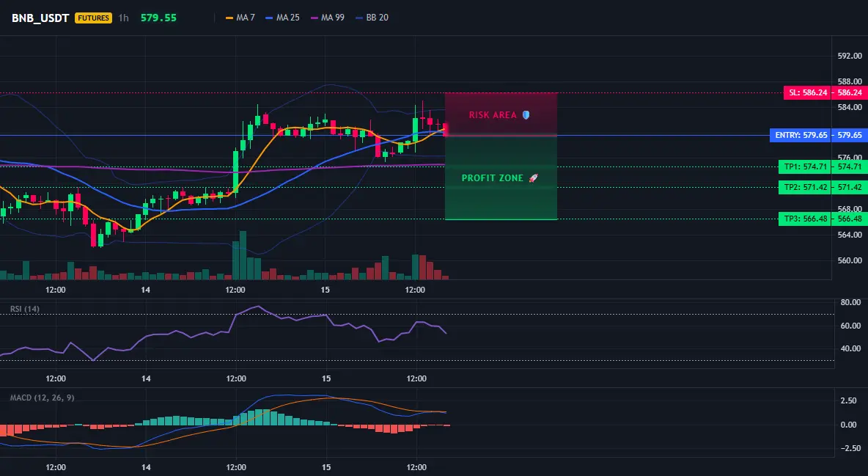Click the green 574.71 price axis marker

point(850,166)
